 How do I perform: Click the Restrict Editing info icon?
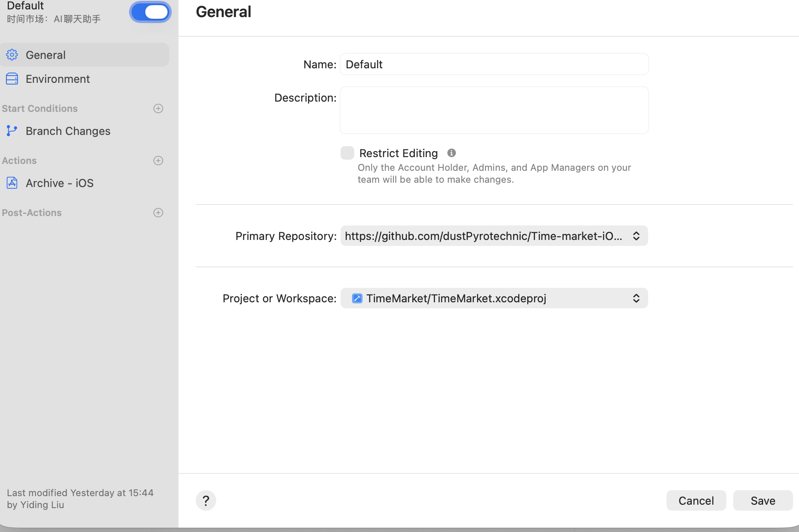pyautogui.click(x=451, y=153)
